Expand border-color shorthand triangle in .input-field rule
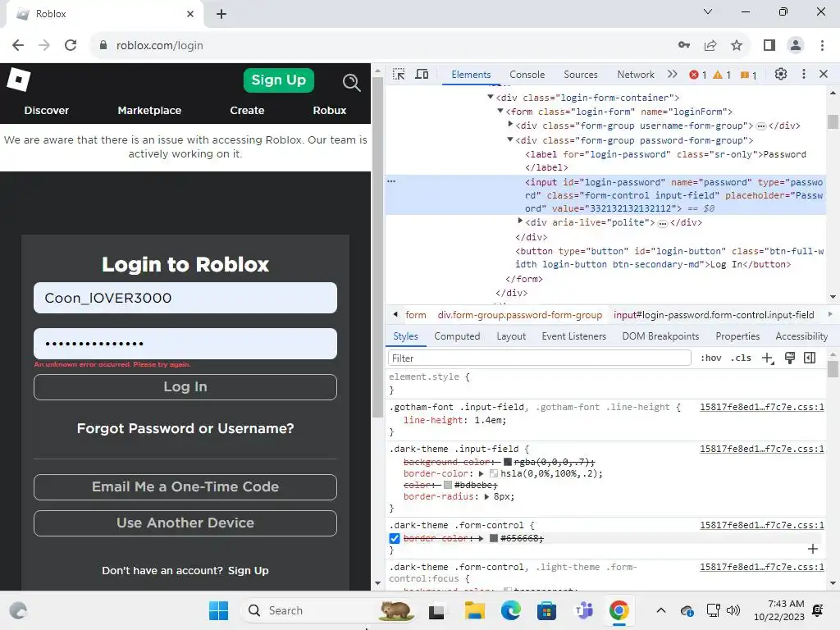840x630 pixels. (x=481, y=473)
